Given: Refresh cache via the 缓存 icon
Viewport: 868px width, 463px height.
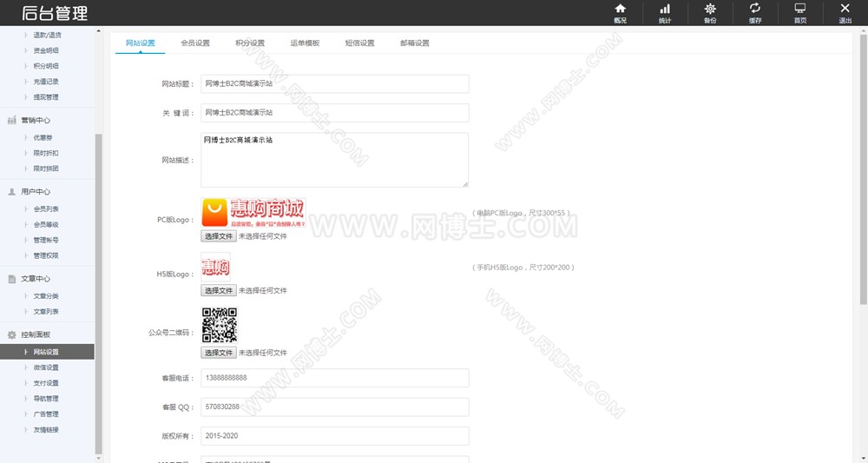Looking at the screenshot, I should pos(755,9).
